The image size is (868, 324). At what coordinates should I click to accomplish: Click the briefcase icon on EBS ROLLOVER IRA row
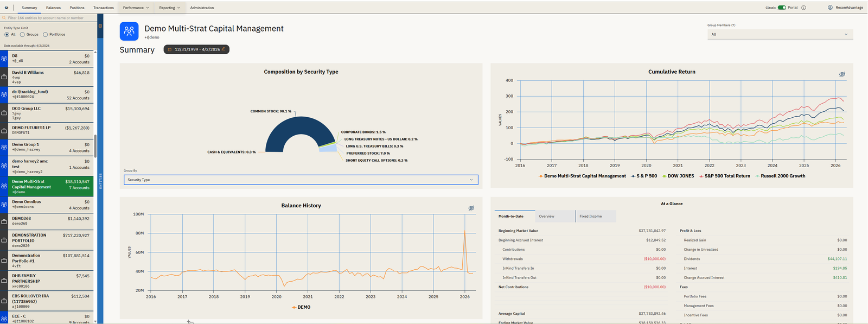click(x=4, y=301)
